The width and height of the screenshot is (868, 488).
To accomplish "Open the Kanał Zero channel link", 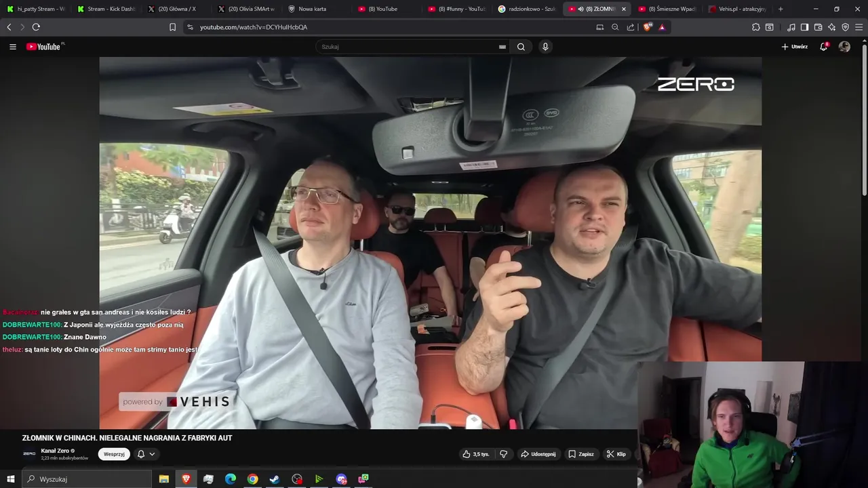I will click(55, 451).
